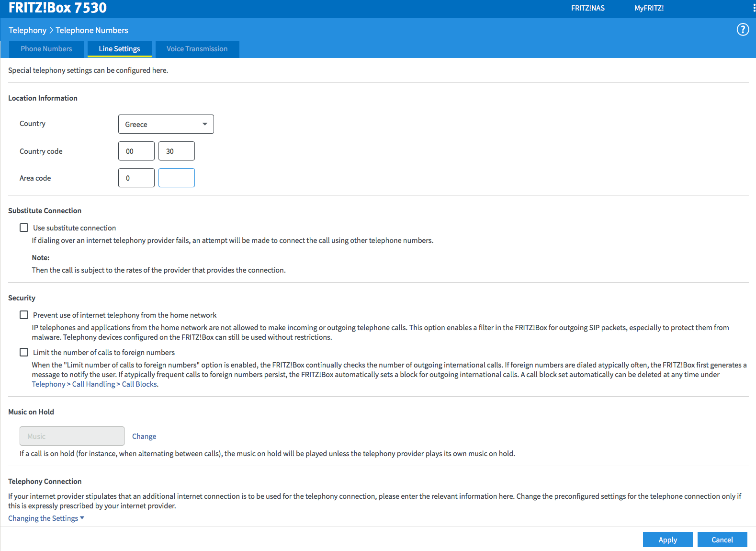The width and height of the screenshot is (756, 551).
Task: Click the Location Information heading
Action: coord(43,98)
